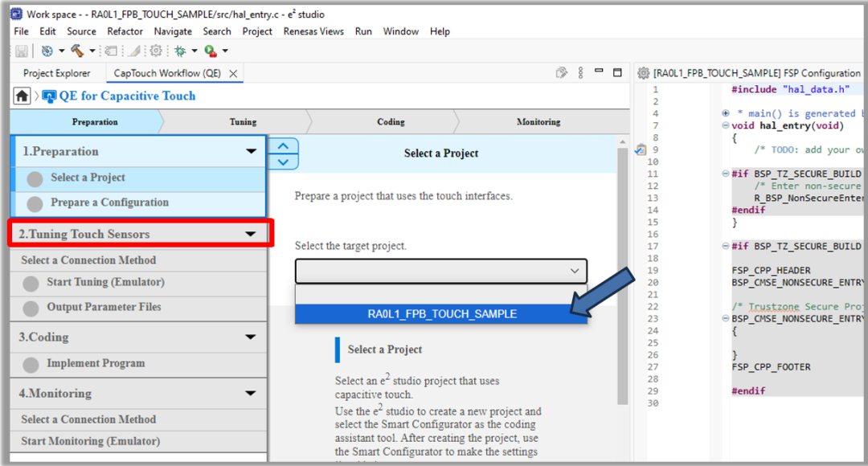Click the QE for Capacitive Touch icon
Screen dimensions: 868x466
pos(49,96)
